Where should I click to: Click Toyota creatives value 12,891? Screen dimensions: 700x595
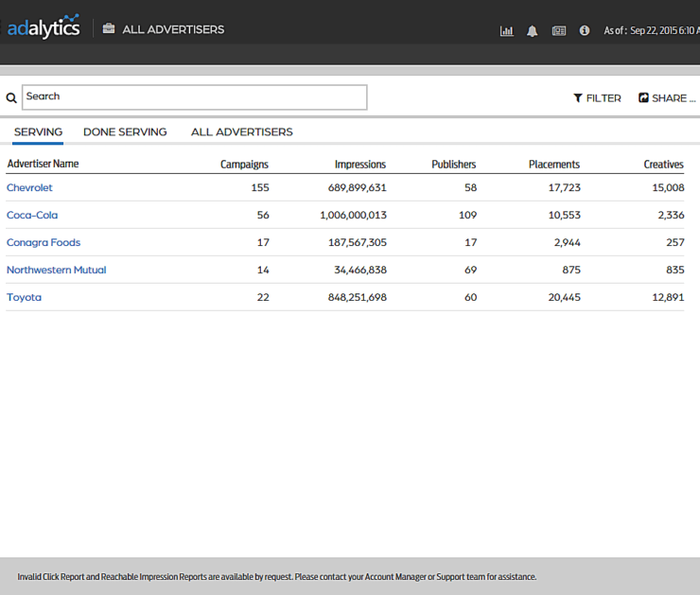(668, 297)
